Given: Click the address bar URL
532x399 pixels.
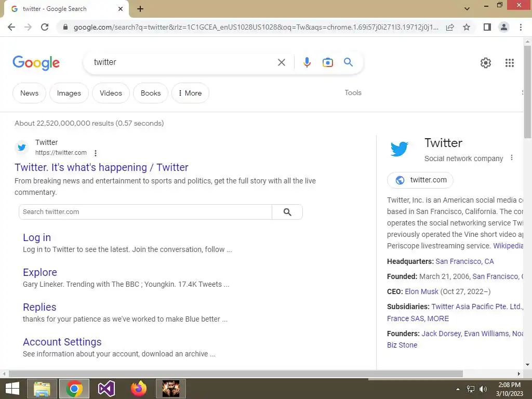Looking at the screenshot, I should 256,27.
